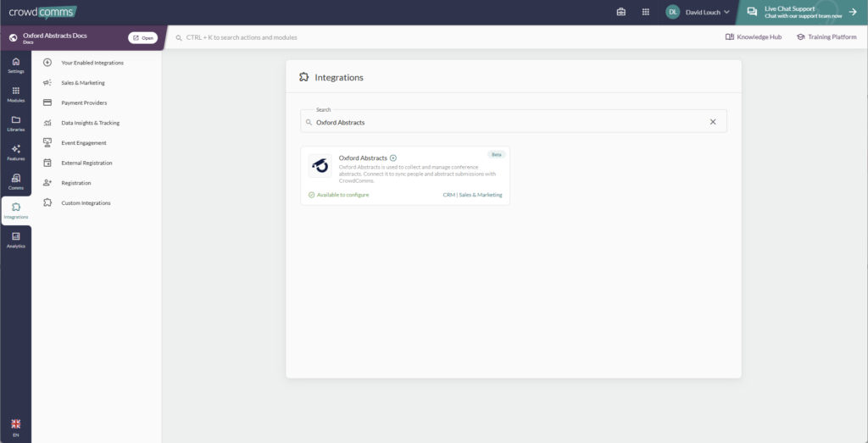Click the magnifier icon in search field
Image resolution: width=868 pixels, height=443 pixels.
coord(309,122)
